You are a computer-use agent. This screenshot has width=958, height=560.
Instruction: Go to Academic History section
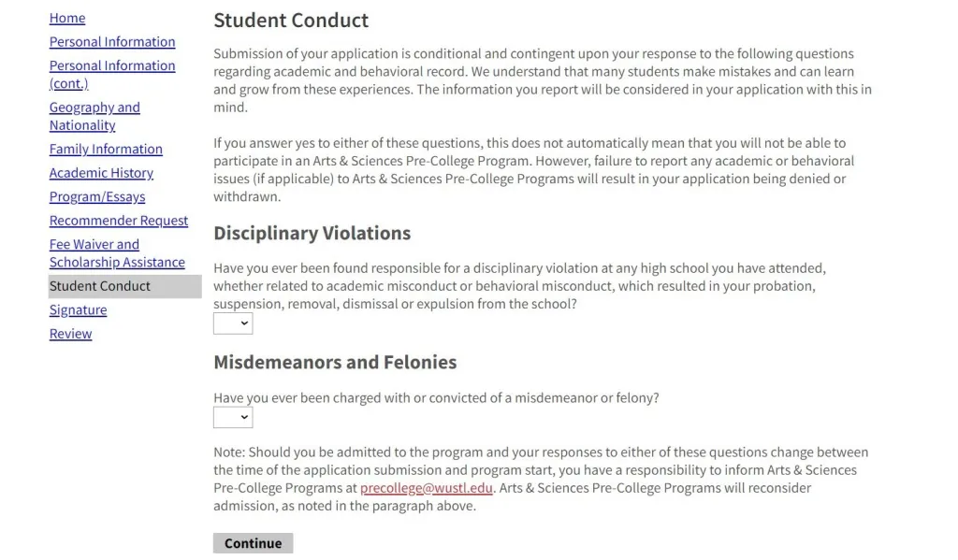point(101,173)
